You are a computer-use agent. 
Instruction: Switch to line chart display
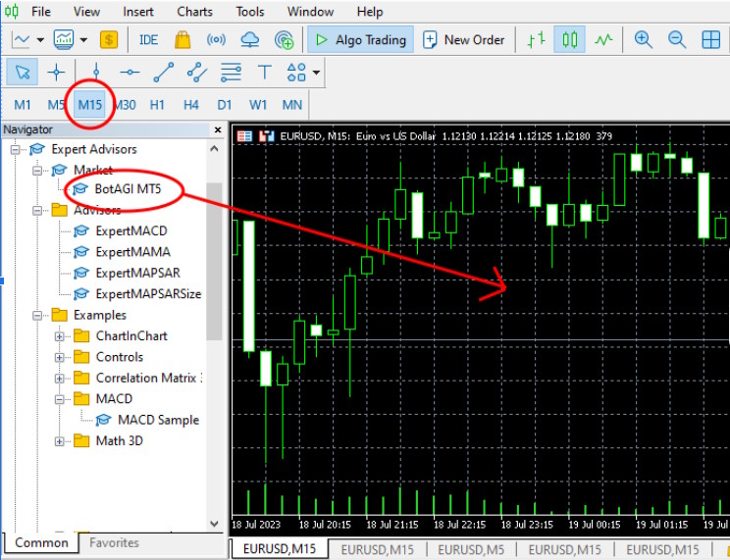[603, 40]
